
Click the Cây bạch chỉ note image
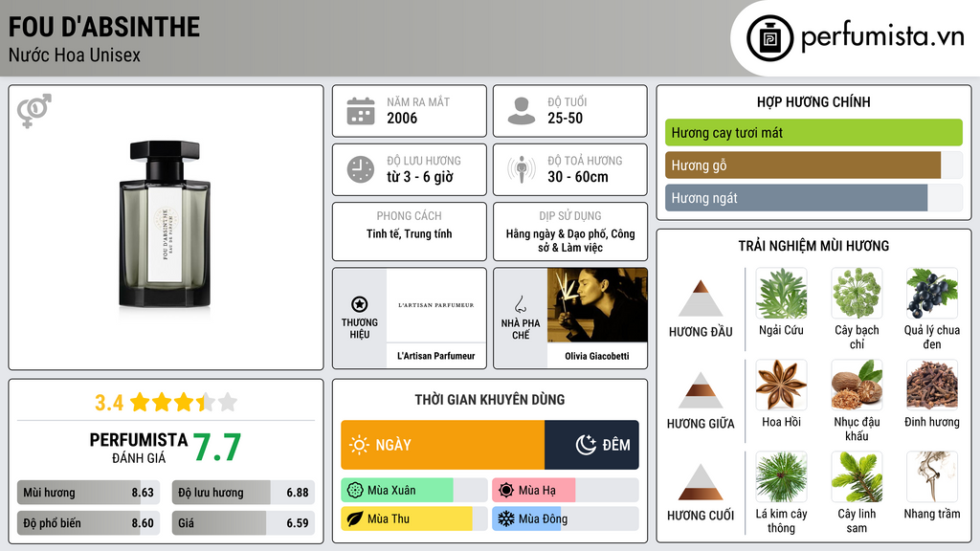[857, 293]
